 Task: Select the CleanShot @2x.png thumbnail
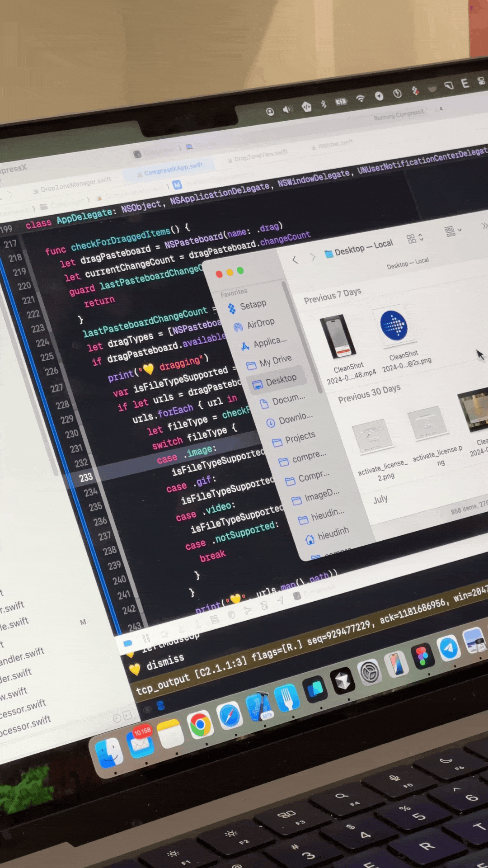[394, 325]
